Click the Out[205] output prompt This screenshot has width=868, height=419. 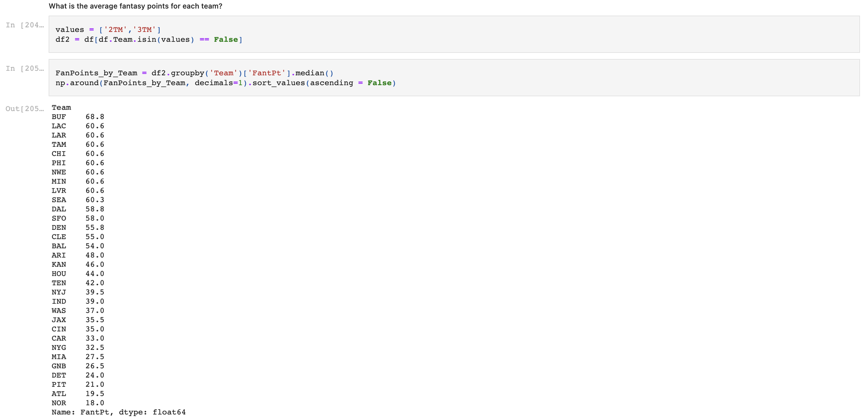[x=25, y=109]
